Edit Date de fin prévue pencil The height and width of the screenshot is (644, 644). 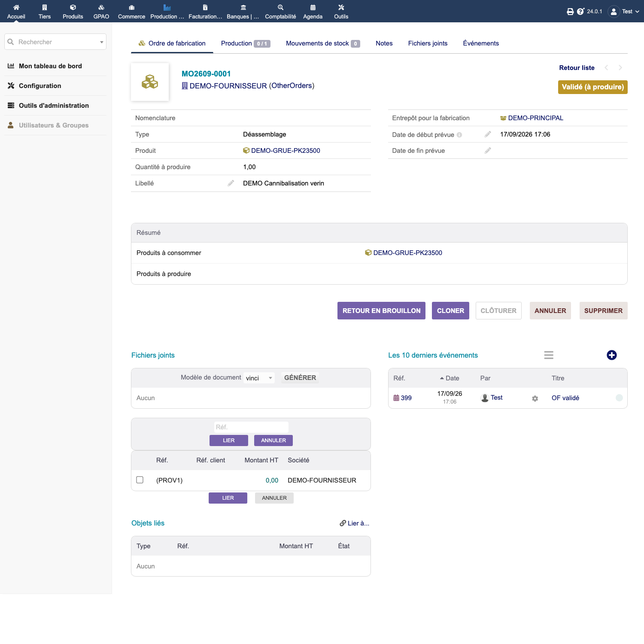click(x=488, y=151)
